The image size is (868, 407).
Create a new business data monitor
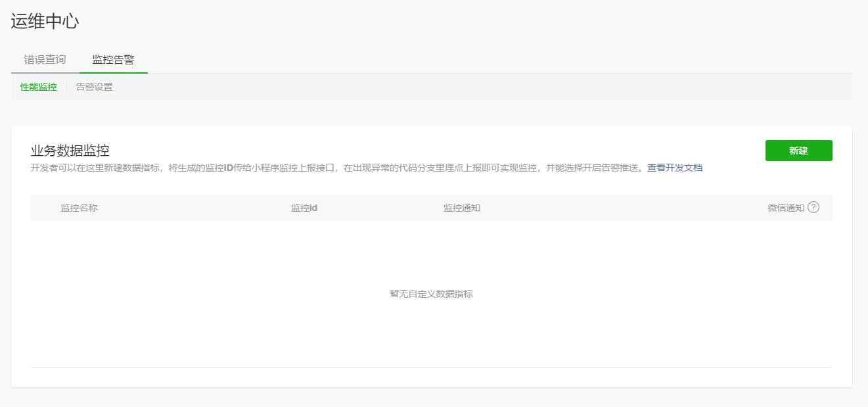coord(798,151)
